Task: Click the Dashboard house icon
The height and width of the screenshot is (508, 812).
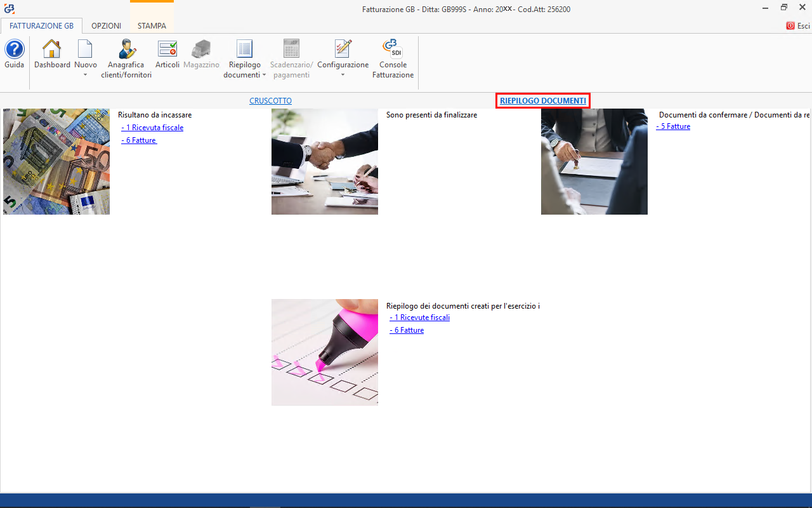Action: pos(51,50)
